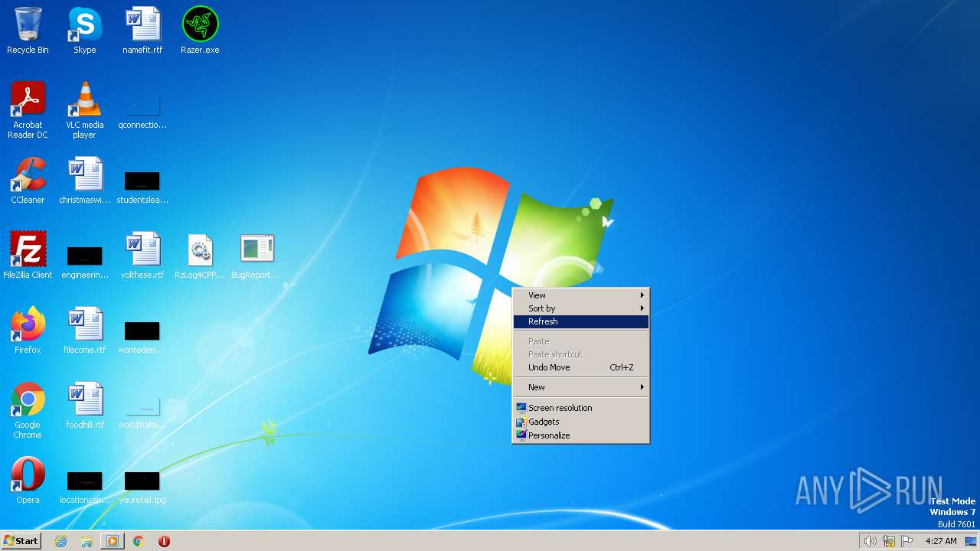Select the Razer.exe desktop icon

[200, 31]
